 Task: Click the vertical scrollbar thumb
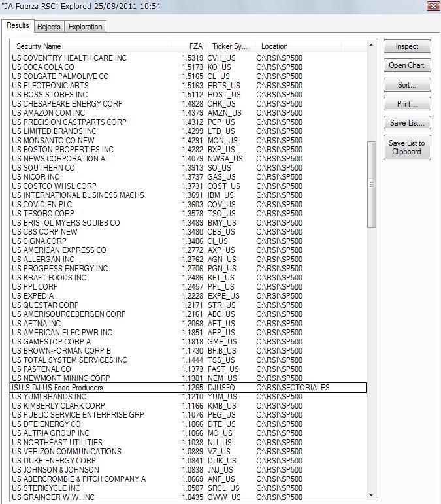pyautogui.click(x=372, y=184)
